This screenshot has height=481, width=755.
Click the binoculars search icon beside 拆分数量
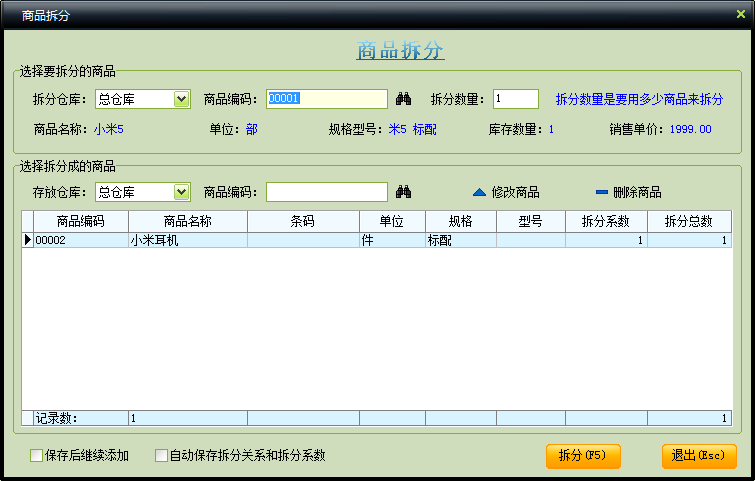403,99
